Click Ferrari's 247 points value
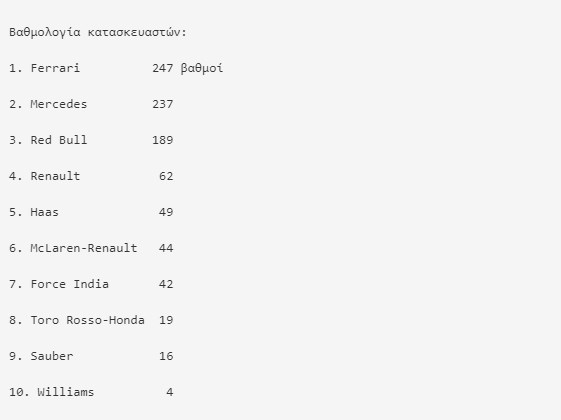The height and width of the screenshot is (420, 561). click(x=163, y=68)
